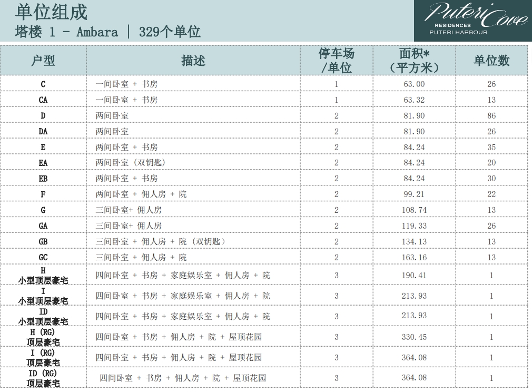This screenshot has height=392, width=532.
Task: Click the 108.74 area cell
Action: pyautogui.click(x=414, y=210)
